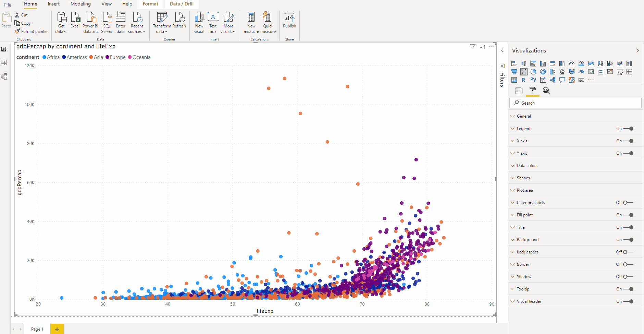Open the Analytics pane magnifier icon

click(546, 91)
